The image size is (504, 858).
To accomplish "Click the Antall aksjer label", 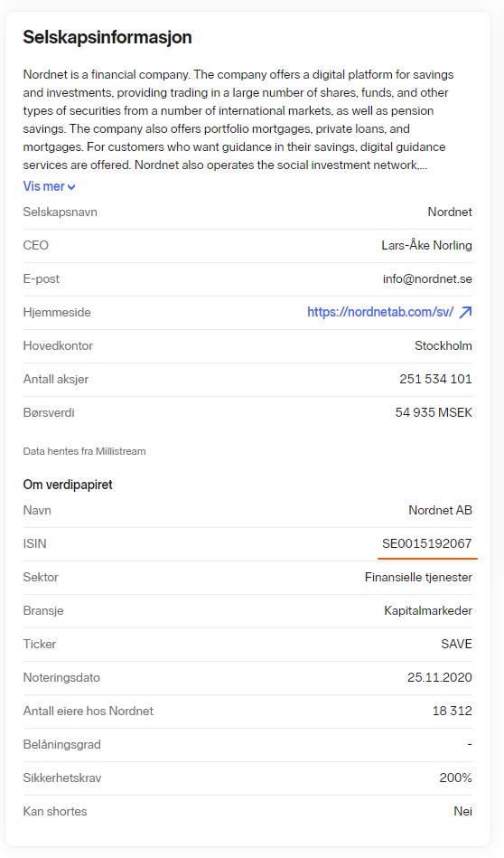I will [56, 379].
